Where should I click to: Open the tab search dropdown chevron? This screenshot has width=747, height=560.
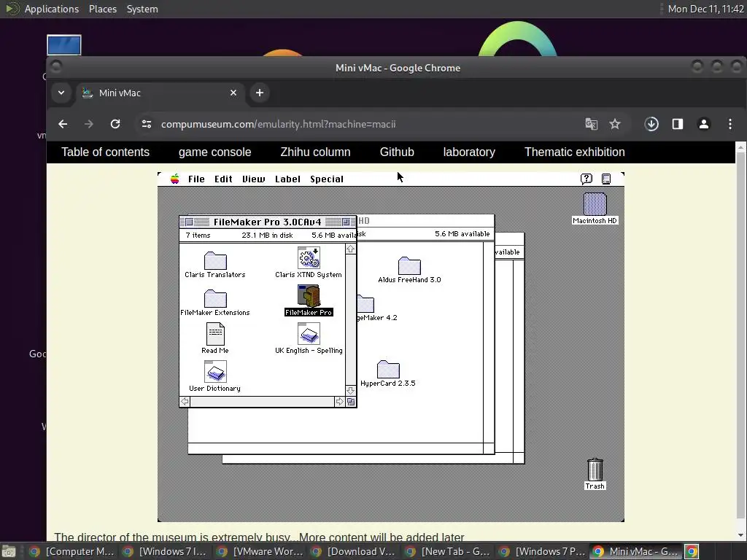pyautogui.click(x=61, y=93)
